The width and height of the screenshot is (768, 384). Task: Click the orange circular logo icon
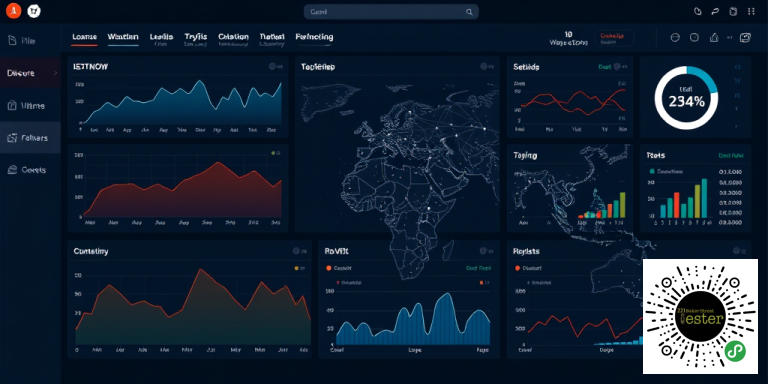click(x=14, y=11)
